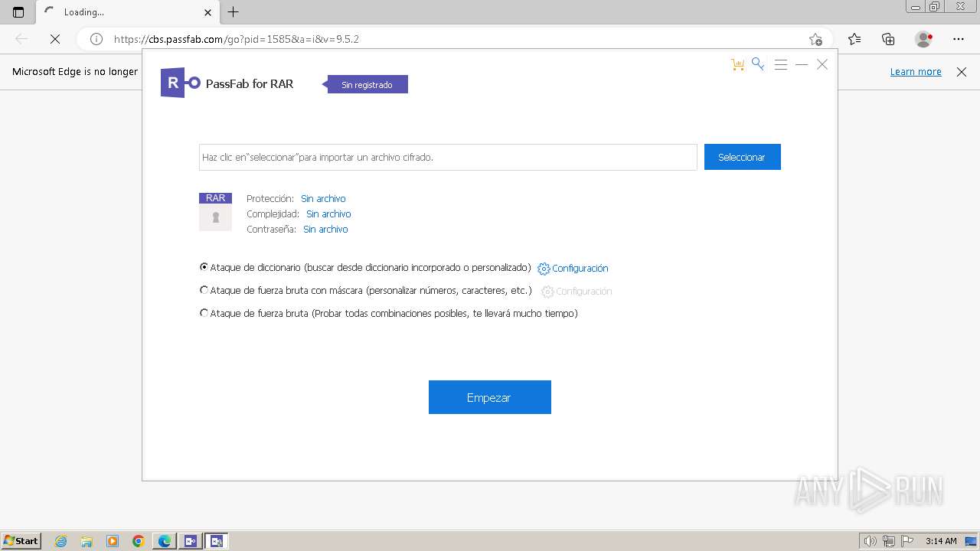
Task: Click Protección value Sin archivo
Action: (x=323, y=199)
